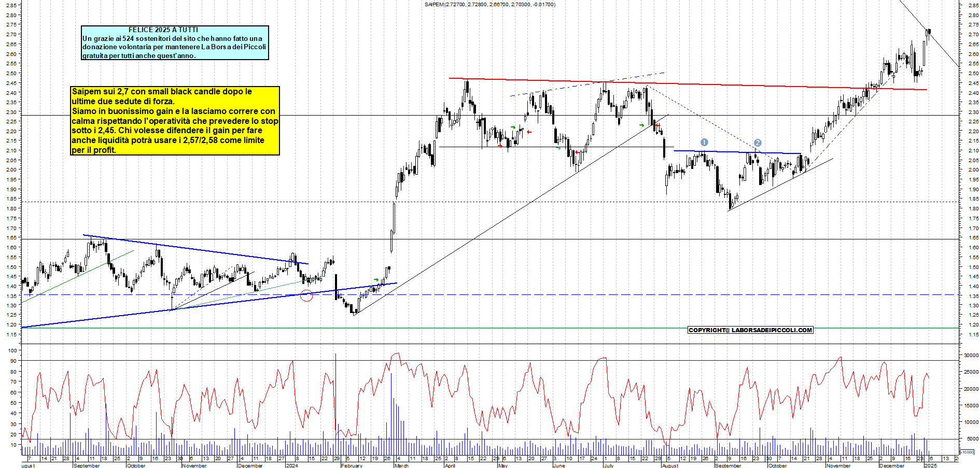Click the 100 level label of the oscillator scale

pyautogui.click(x=12, y=351)
